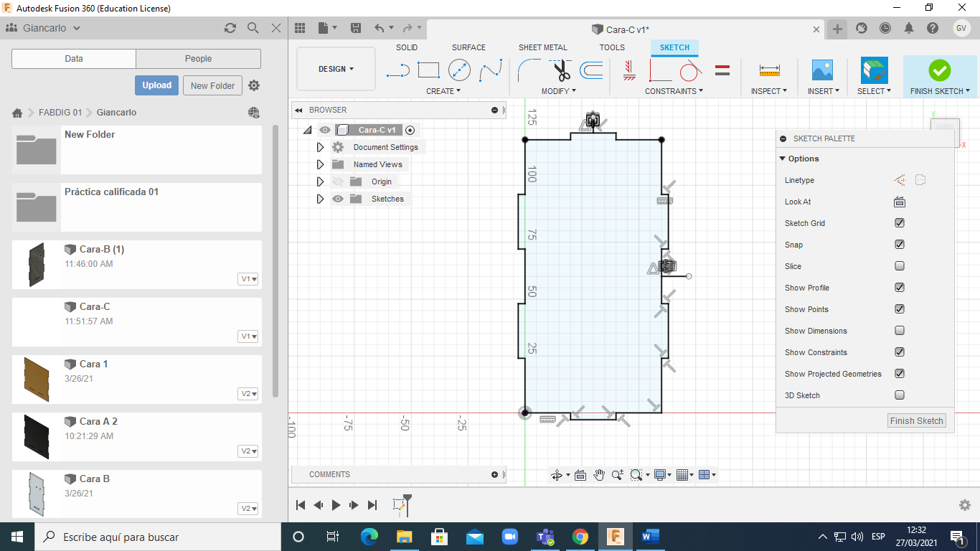Enable the Show Dimensions checkbox
The height and width of the screenshot is (551, 980).
(900, 331)
